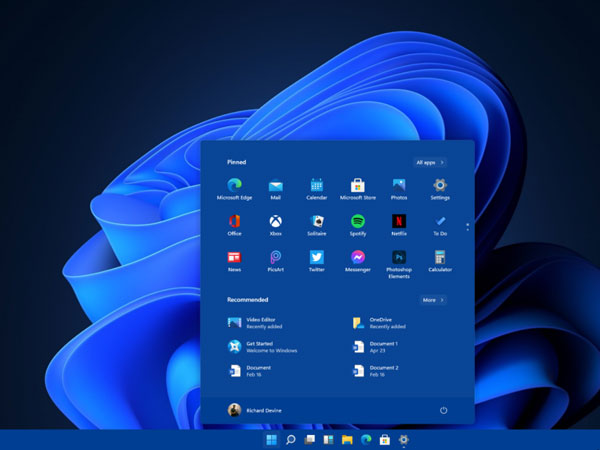
Task: Launch Edge from the taskbar
Action: click(x=366, y=440)
